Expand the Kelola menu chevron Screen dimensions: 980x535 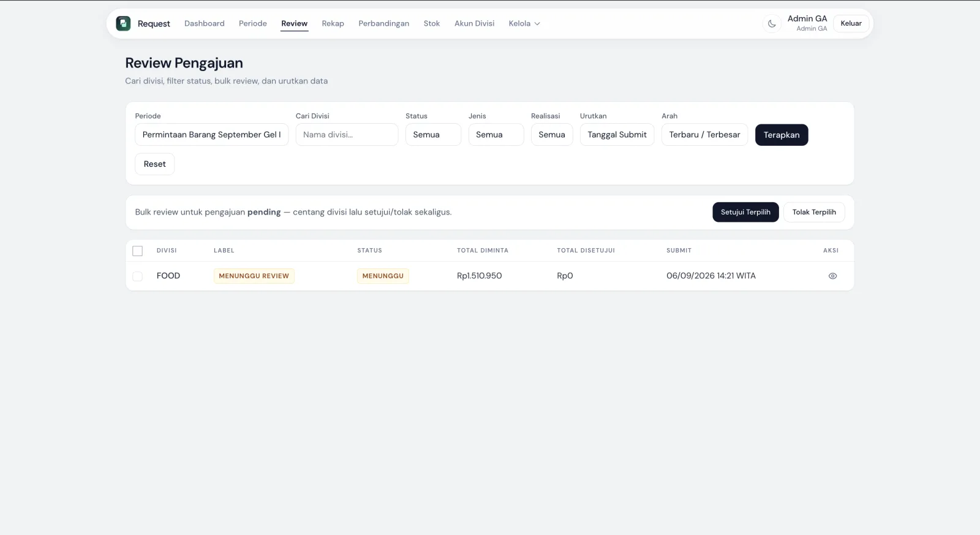pos(537,24)
